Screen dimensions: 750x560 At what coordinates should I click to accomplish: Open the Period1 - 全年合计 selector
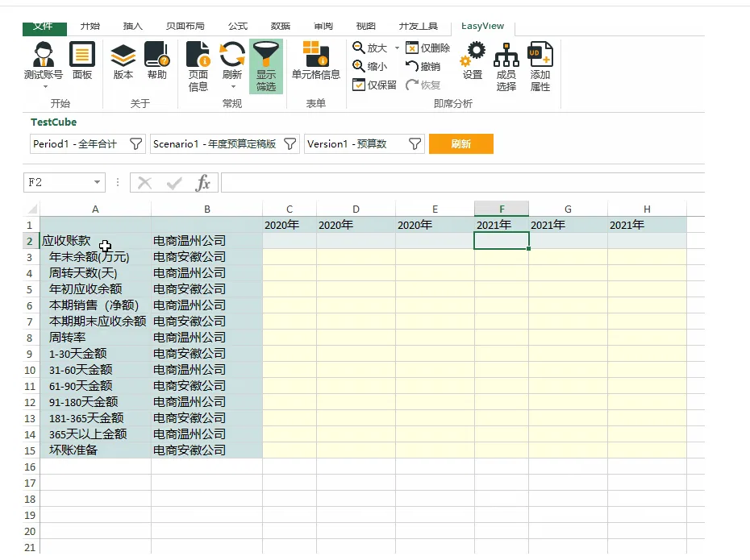click(87, 143)
